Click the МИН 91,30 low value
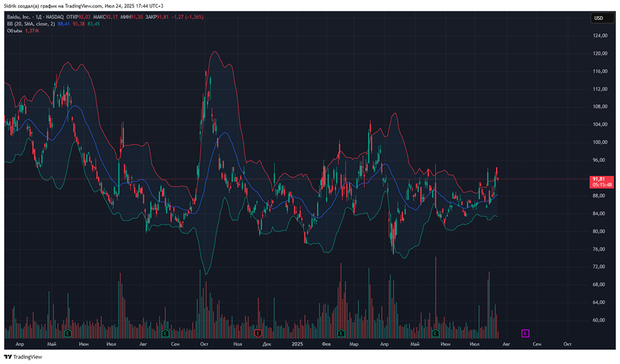620x364 pixels. (131, 17)
